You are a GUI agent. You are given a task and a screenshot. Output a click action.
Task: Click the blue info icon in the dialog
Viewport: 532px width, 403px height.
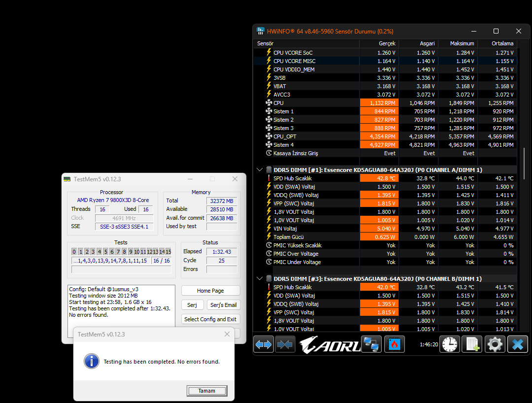tap(92, 361)
